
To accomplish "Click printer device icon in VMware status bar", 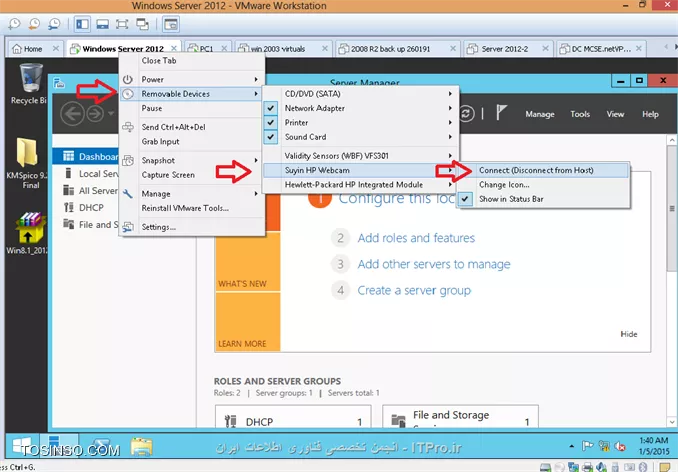I will 587,467.
